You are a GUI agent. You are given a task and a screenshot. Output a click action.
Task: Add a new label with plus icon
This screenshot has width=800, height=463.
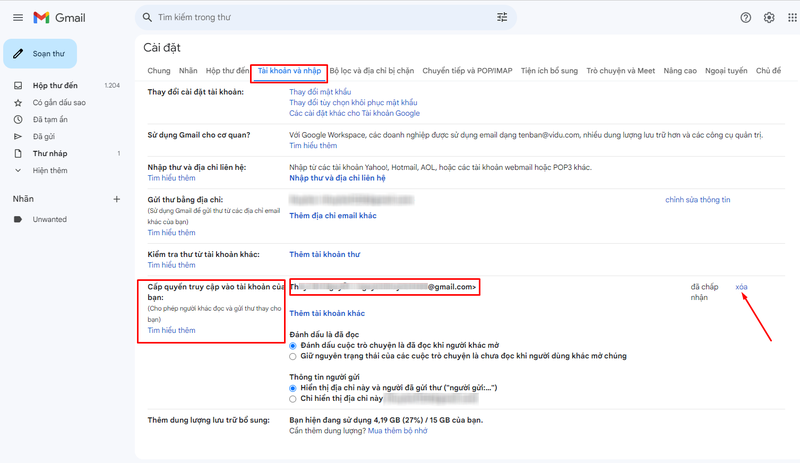pyautogui.click(x=116, y=199)
